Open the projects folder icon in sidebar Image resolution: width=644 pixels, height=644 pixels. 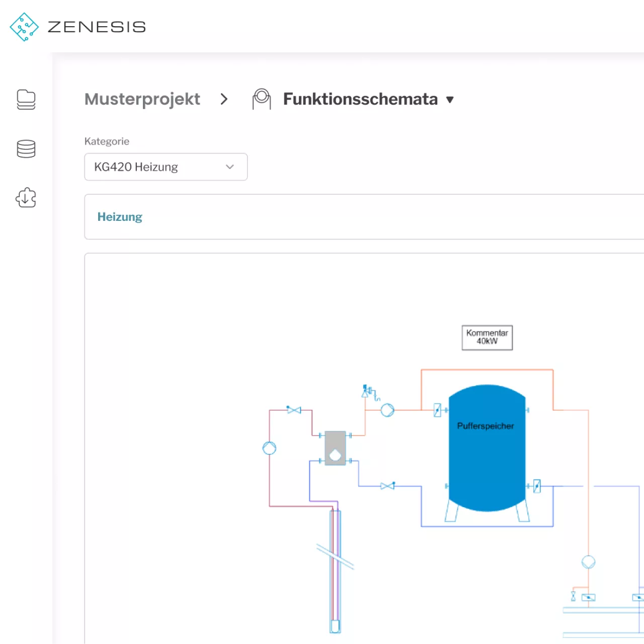point(26,100)
